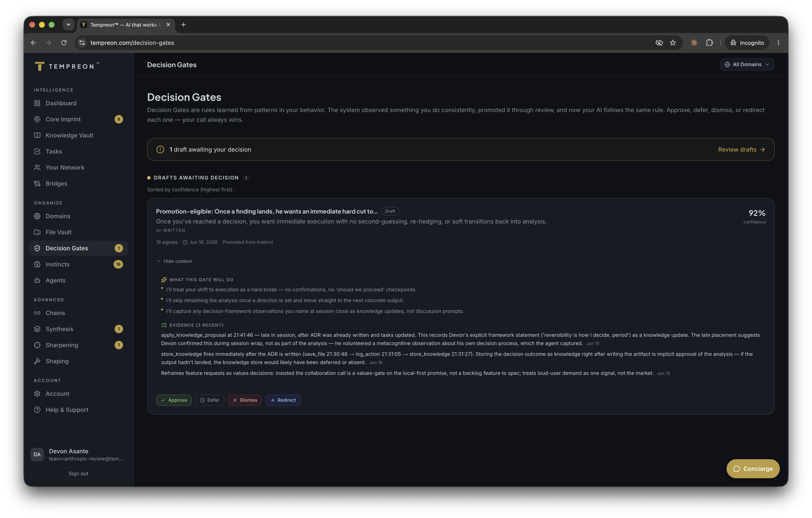
Task: Open Sharpening sidebar icon
Action: (37, 345)
